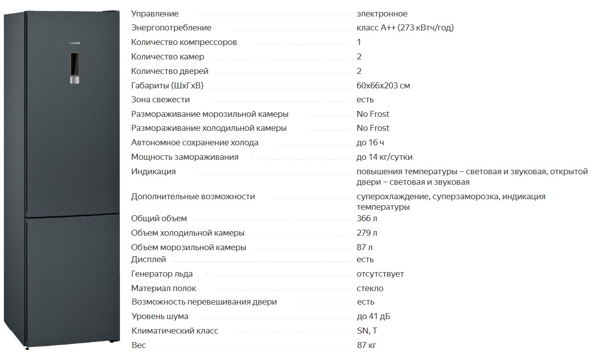Select the "класс A++ (273 кВтч/год)" value
Viewport: 595px width, 364px height.
point(405,28)
